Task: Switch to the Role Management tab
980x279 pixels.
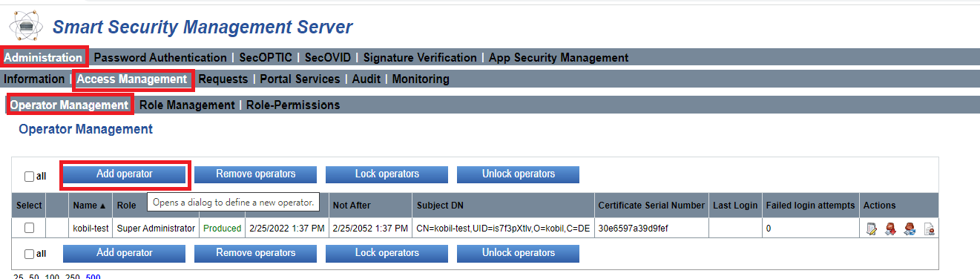Action: 187,105
